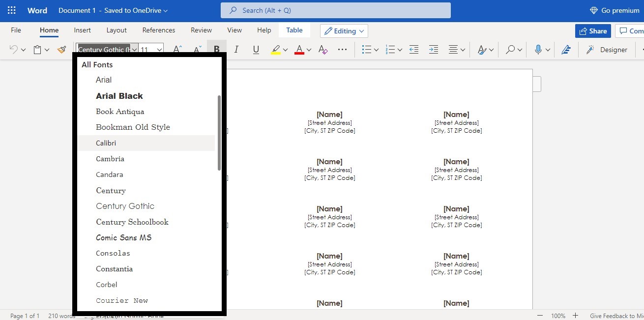Click the Share button
Viewport: 644px width, 320px height.
tap(593, 31)
